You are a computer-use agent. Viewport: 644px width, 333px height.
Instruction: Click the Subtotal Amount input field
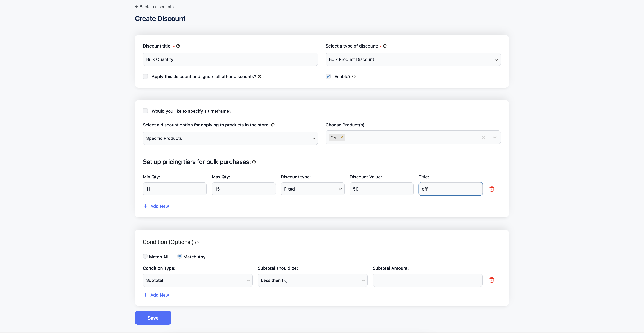pyautogui.click(x=427, y=280)
